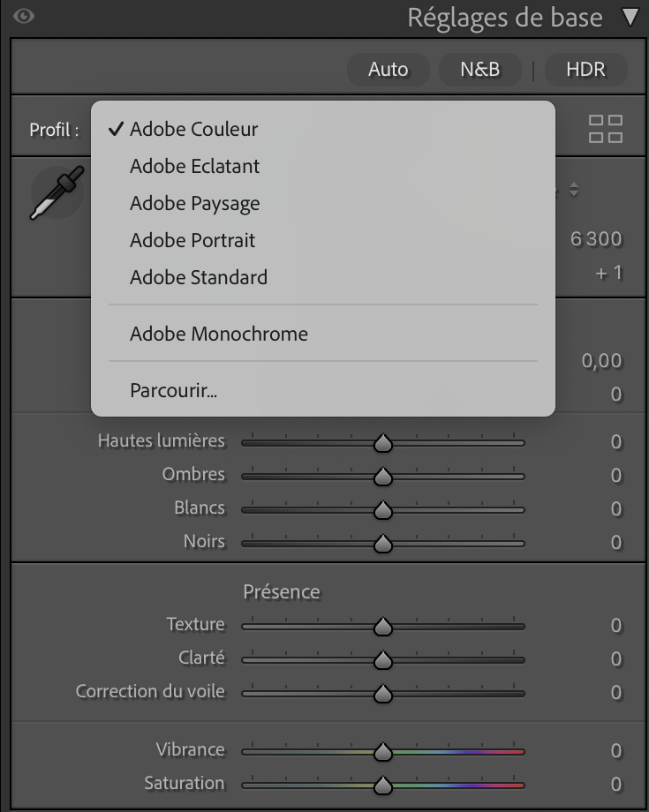The image size is (649, 812).
Task: Select Adobe Portrait profile
Action: 192,240
